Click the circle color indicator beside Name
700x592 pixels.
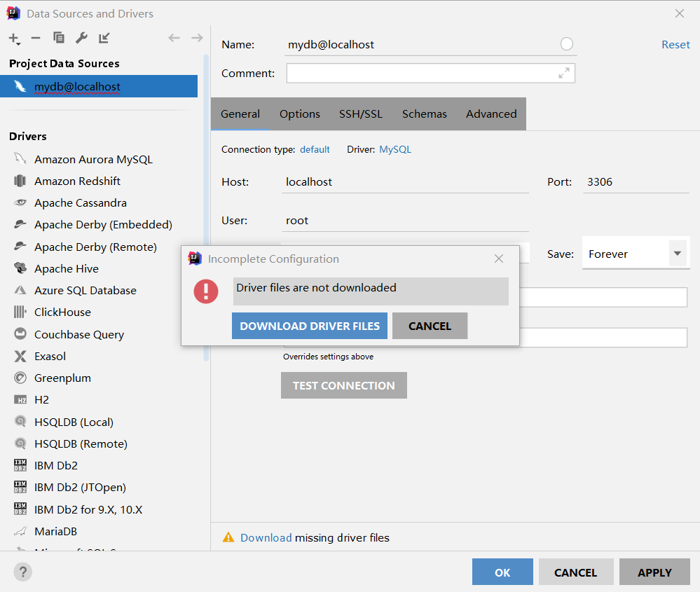click(567, 43)
